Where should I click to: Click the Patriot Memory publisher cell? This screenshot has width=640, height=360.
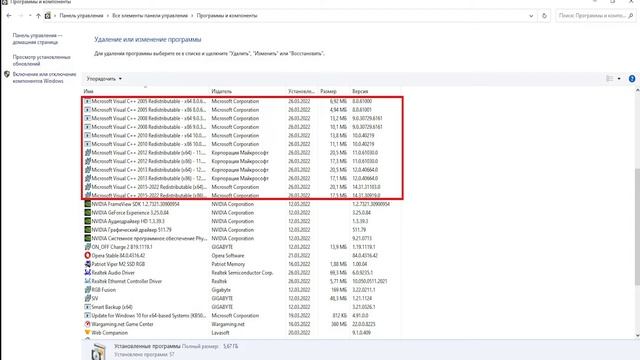tap(228, 264)
